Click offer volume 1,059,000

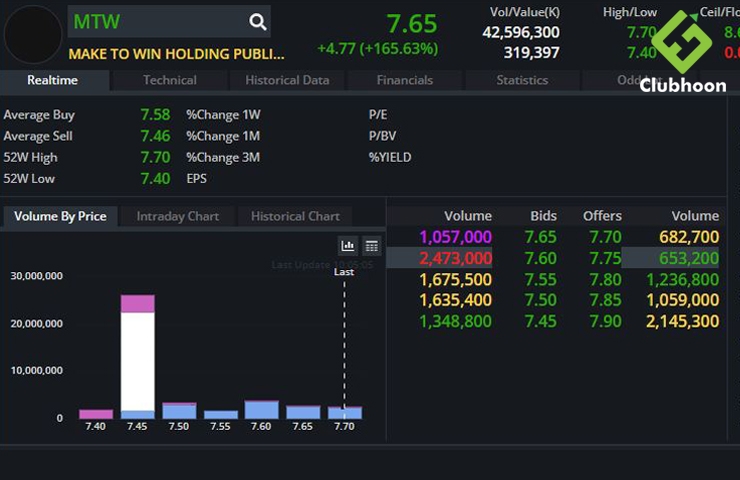682,300
